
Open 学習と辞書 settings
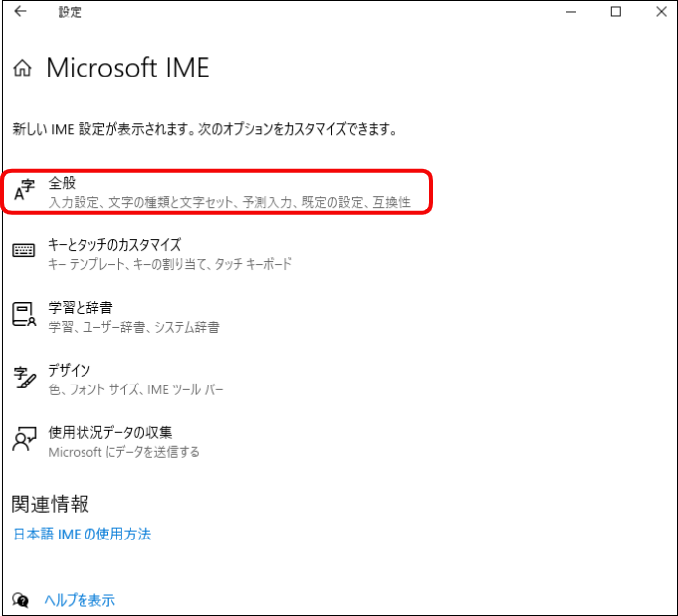[x=116, y=317]
